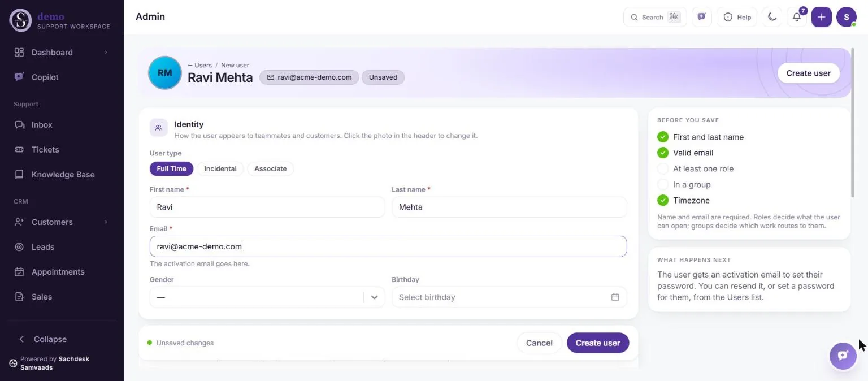868x381 pixels.
Task: Go back to Users breadcrumb link
Action: 199,65
